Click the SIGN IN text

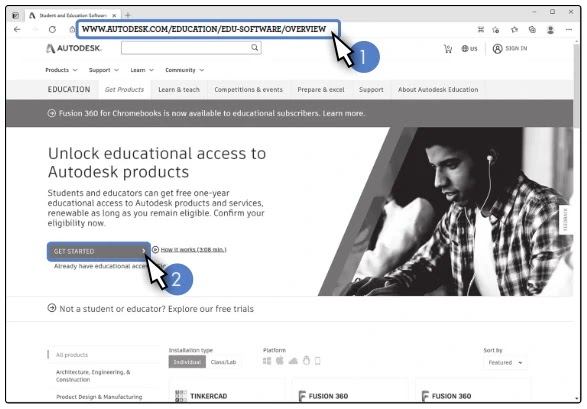pos(516,48)
